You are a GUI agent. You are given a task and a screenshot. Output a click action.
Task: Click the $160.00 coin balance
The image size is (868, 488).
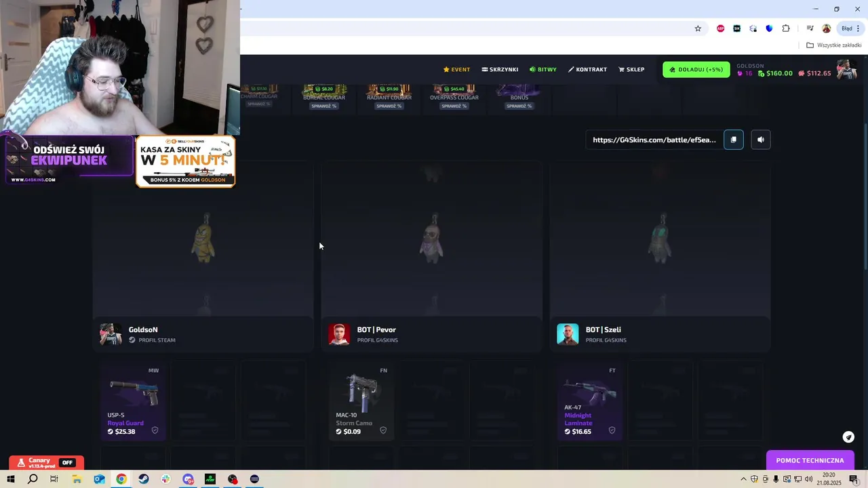tap(775, 73)
